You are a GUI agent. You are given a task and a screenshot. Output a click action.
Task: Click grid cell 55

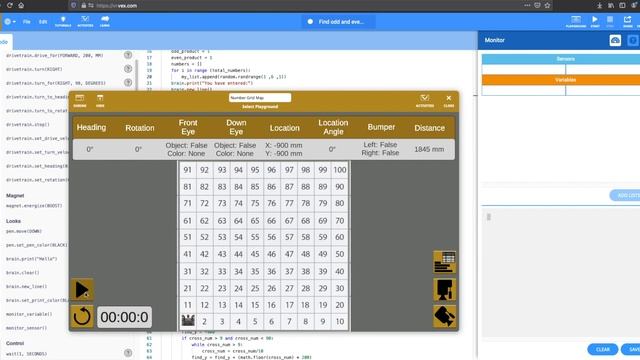[255, 237]
